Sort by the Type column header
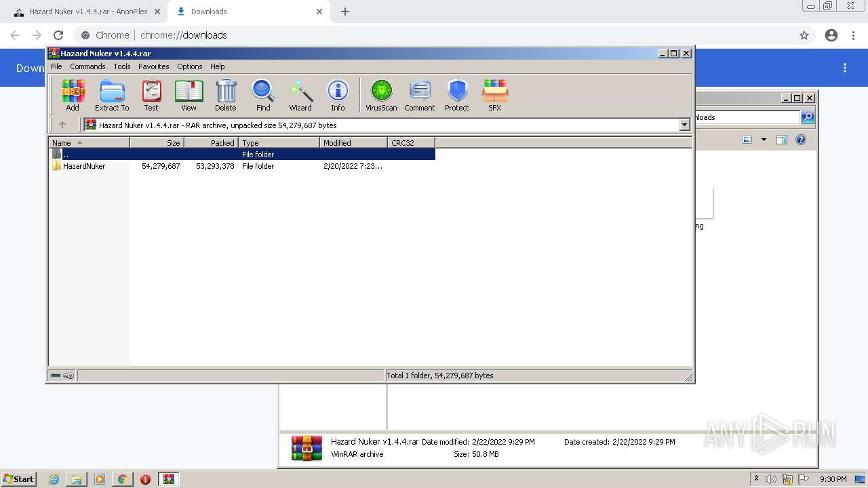The height and width of the screenshot is (488, 868). pos(279,143)
